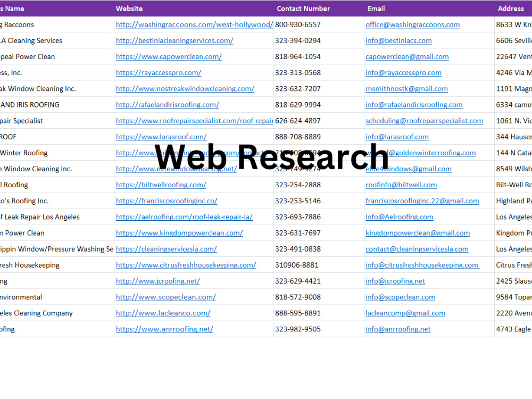Screen dimensions: 532x399
Task: Select phone number 818-572-9008
Action: pyautogui.click(x=297, y=297)
